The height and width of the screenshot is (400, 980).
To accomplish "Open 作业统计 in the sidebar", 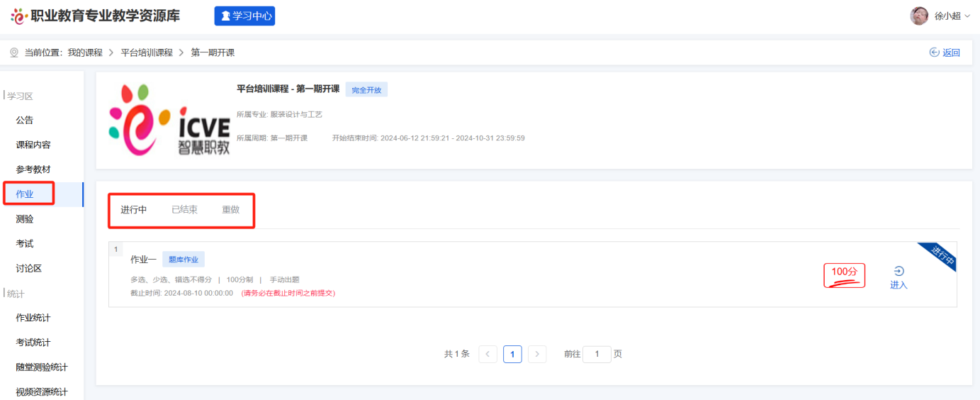I will 33,318.
